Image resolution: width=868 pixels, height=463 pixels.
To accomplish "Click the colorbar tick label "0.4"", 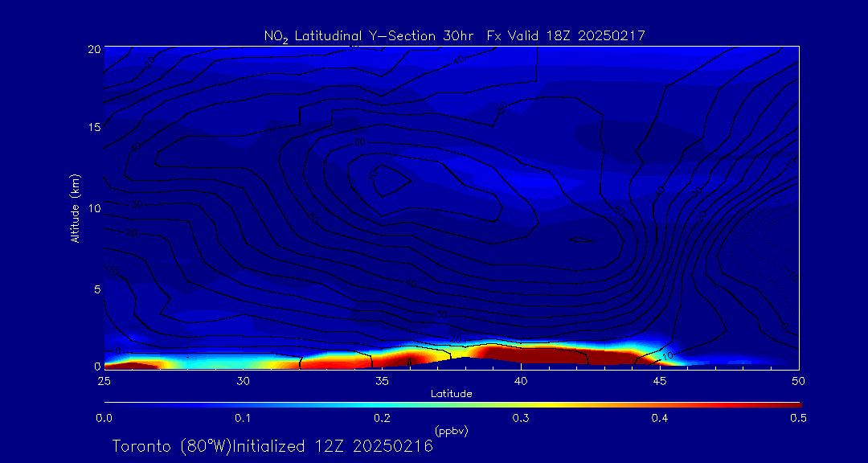I will point(659,420).
